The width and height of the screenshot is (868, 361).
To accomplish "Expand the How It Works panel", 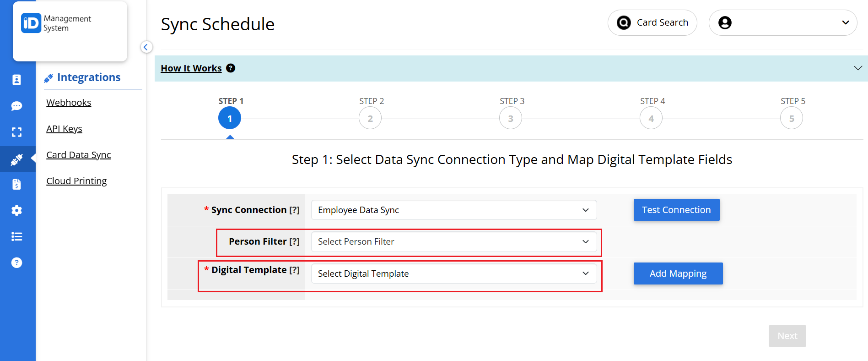I will click(x=857, y=68).
